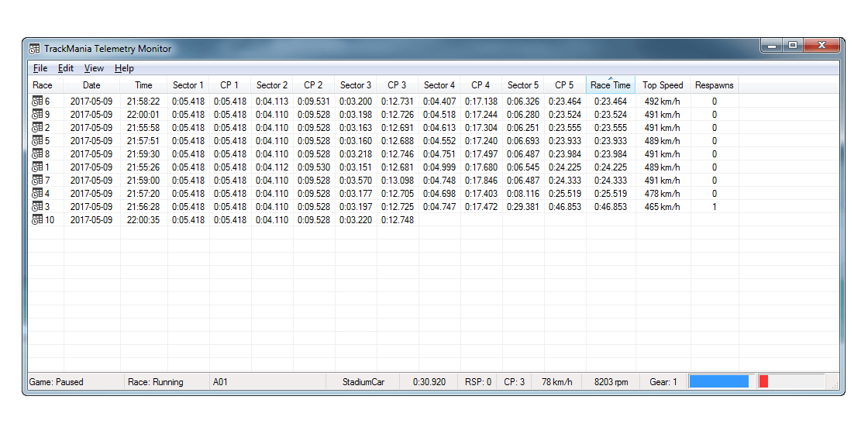868x434 pixels.
Task: Click the 8203 rpm status entry
Action: 611,382
